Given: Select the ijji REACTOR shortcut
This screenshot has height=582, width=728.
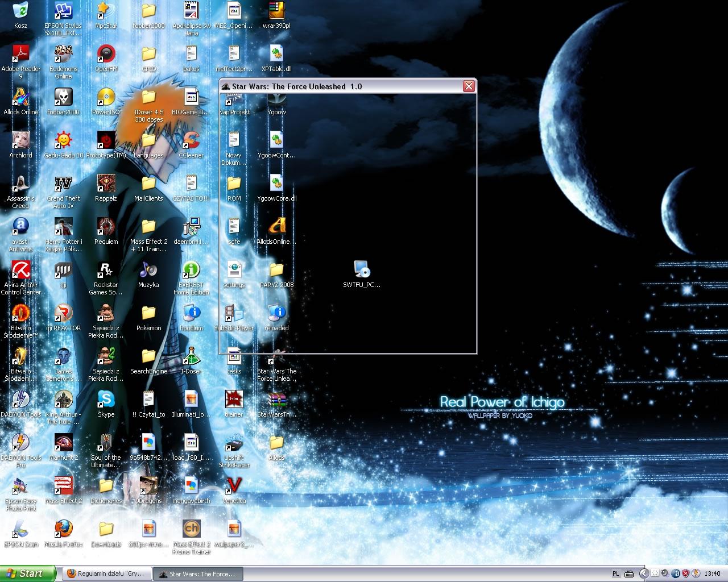Looking at the screenshot, I should (63, 318).
